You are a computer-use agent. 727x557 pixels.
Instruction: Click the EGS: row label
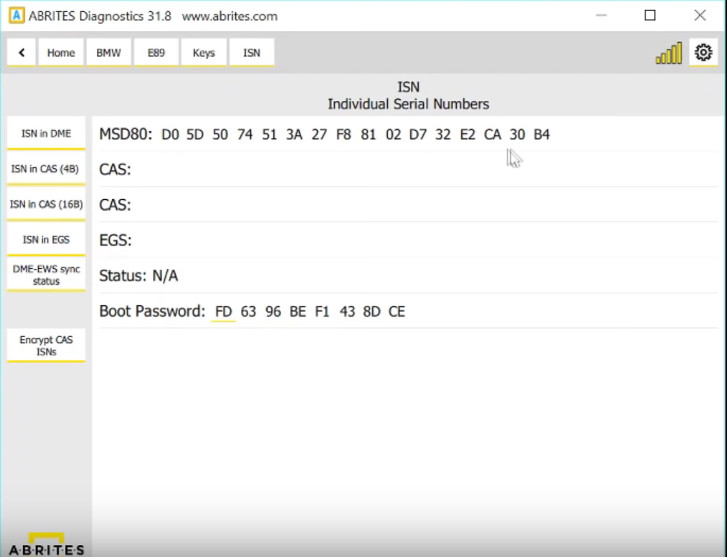click(x=115, y=240)
